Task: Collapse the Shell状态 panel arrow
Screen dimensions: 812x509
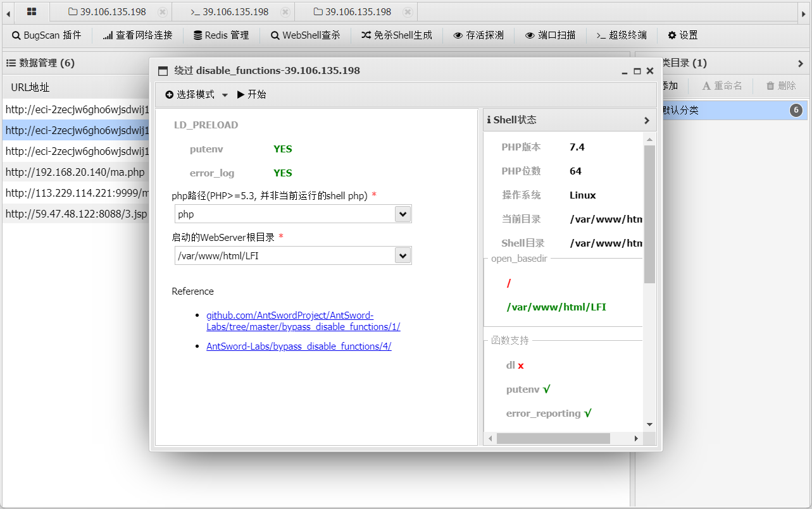Action: tap(646, 120)
